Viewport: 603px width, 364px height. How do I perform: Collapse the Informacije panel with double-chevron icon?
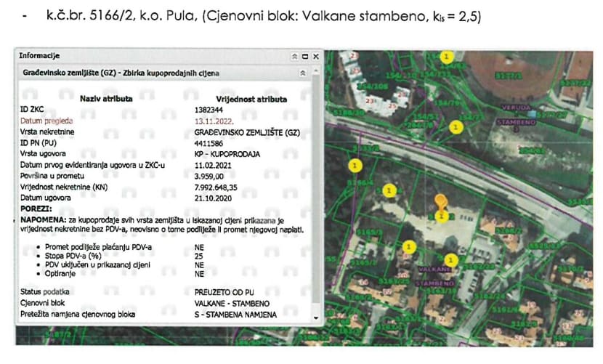tap(294, 57)
